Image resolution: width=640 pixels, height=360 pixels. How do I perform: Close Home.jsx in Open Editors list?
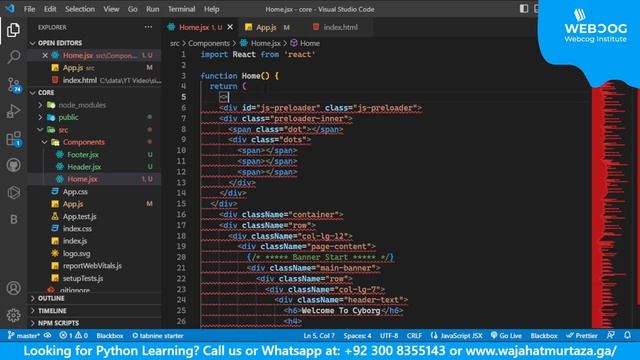[x=45, y=56]
